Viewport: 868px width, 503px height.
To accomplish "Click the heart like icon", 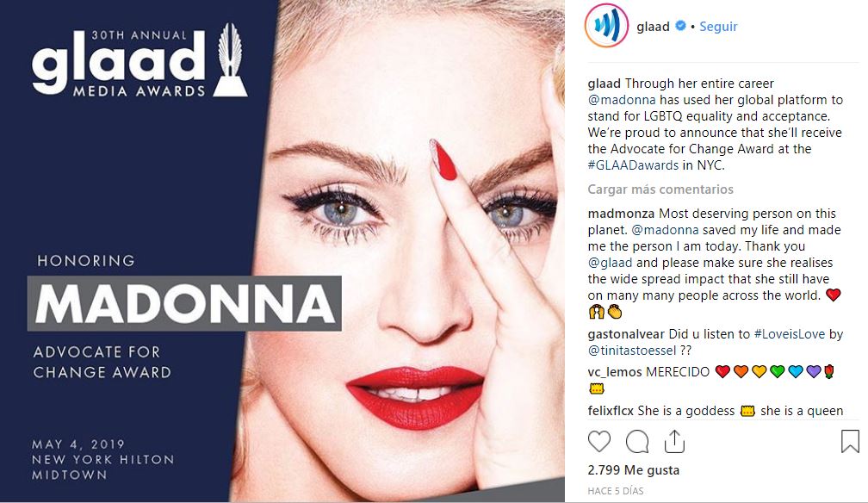I will 599,442.
